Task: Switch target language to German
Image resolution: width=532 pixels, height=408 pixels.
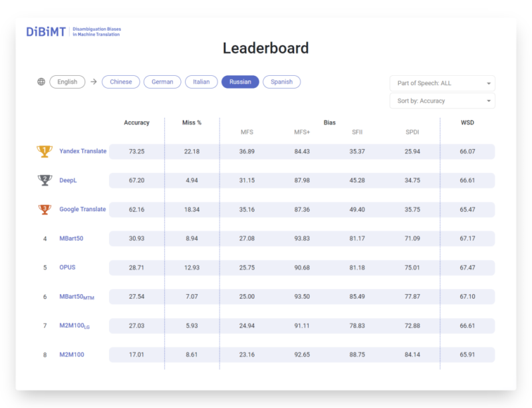Action: [x=162, y=82]
